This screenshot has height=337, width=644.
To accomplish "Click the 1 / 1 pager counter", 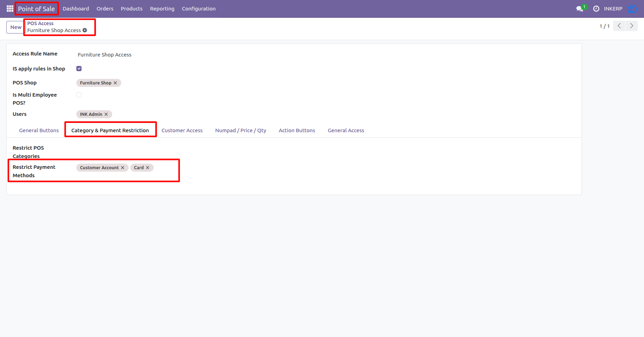I will coord(605,26).
